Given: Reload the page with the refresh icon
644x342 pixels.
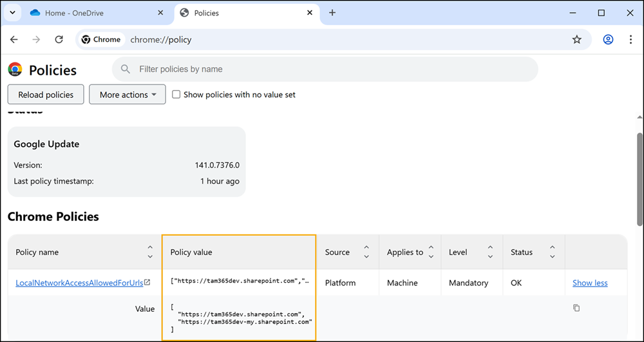Looking at the screenshot, I should [x=59, y=39].
